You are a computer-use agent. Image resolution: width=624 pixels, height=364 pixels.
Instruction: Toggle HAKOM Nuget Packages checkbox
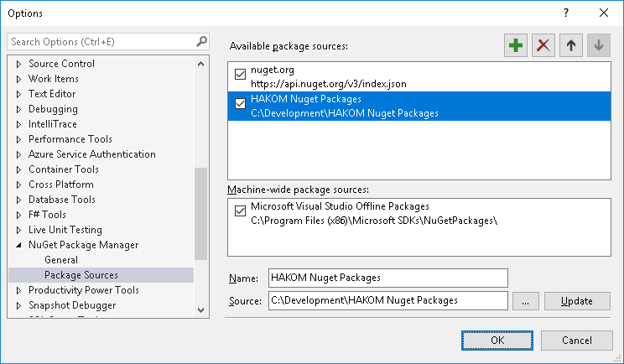tap(242, 104)
